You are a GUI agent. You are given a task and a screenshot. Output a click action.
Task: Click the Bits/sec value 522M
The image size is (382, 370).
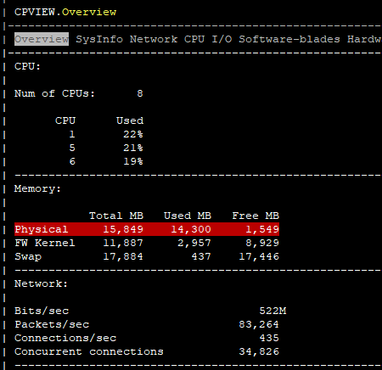pos(273,311)
